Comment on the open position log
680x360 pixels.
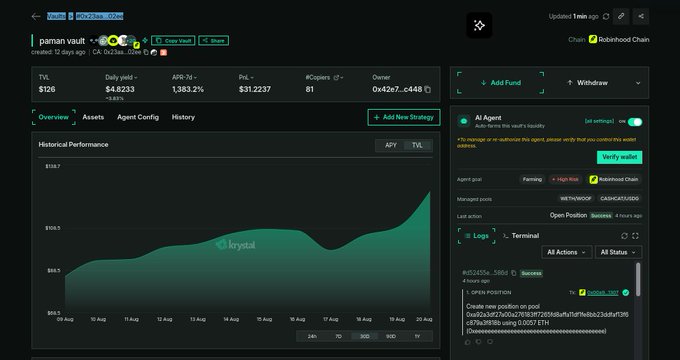click(x=490, y=342)
